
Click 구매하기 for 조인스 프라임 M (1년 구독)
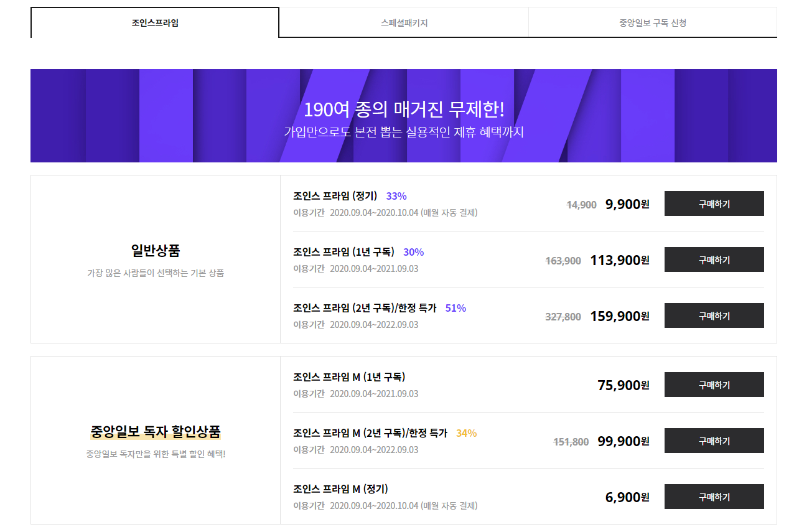click(714, 385)
